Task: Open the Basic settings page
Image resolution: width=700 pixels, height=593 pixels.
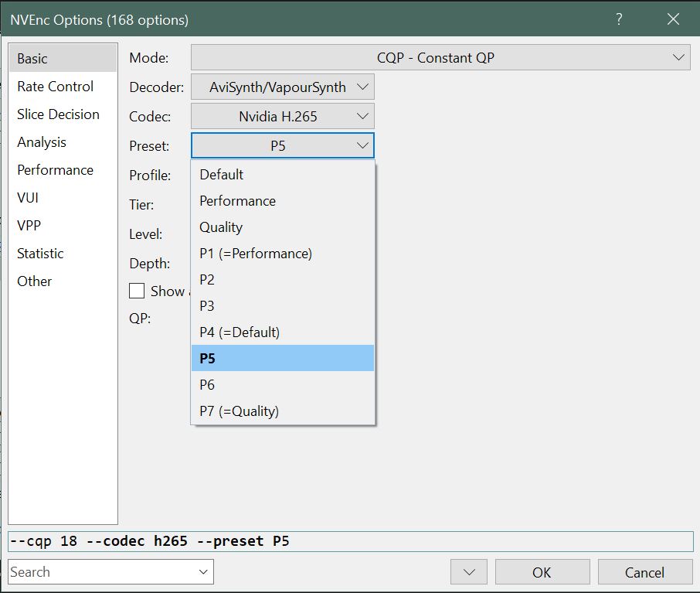Action: (x=63, y=59)
